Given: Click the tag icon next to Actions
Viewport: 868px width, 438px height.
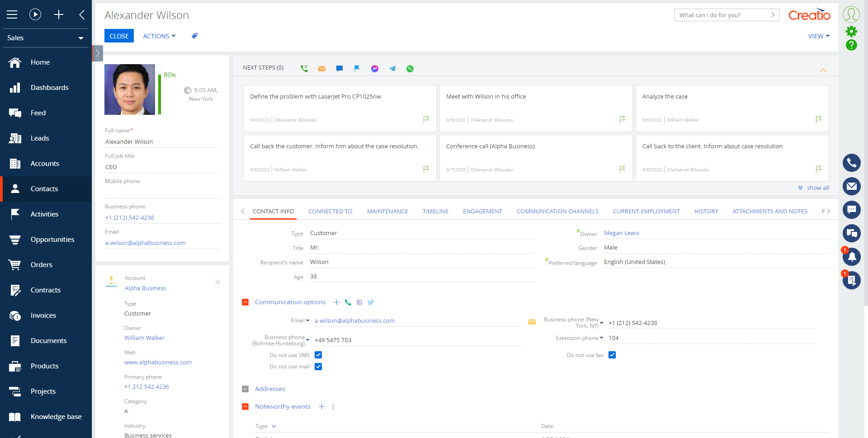Looking at the screenshot, I should click(194, 36).
